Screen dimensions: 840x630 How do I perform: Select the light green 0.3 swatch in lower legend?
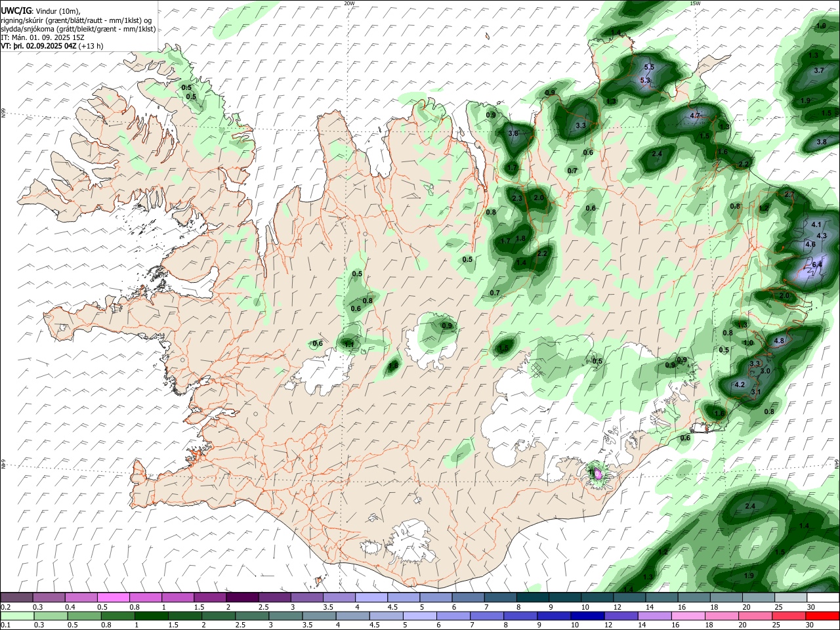tap(51, 616)
